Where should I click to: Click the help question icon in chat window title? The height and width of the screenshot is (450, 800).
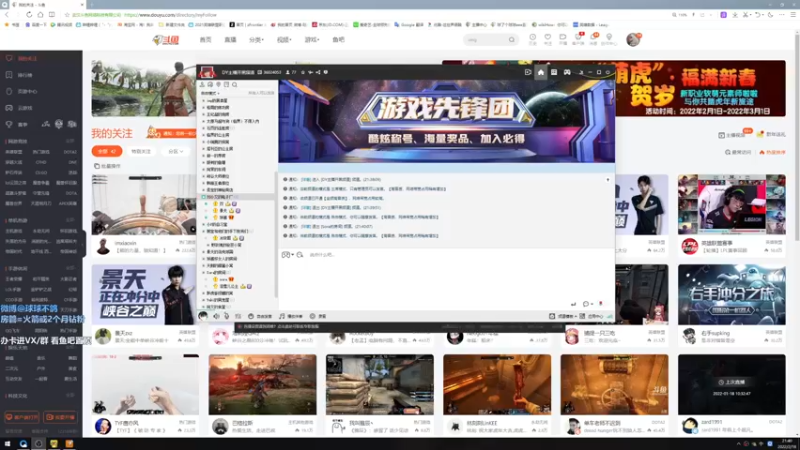(326, 72)
